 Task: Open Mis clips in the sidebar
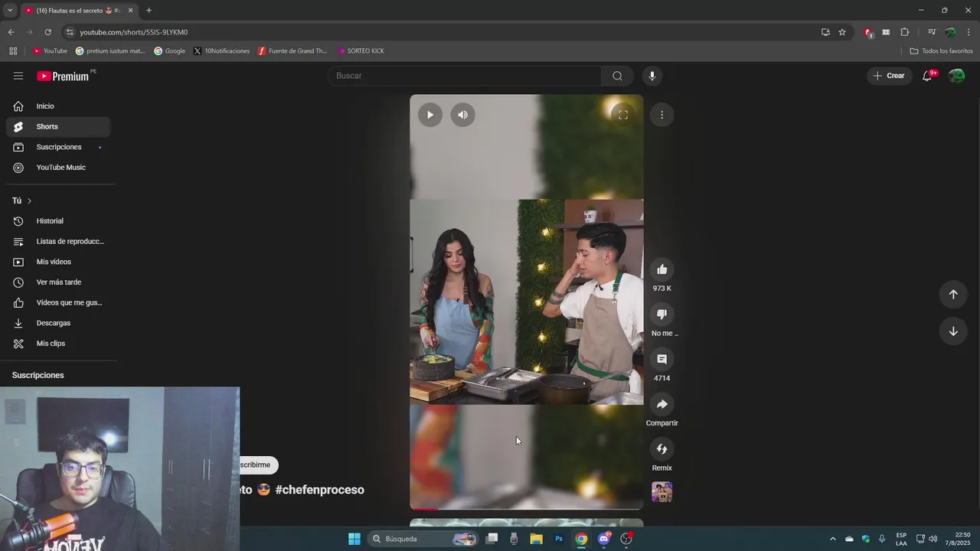[58, 344]
